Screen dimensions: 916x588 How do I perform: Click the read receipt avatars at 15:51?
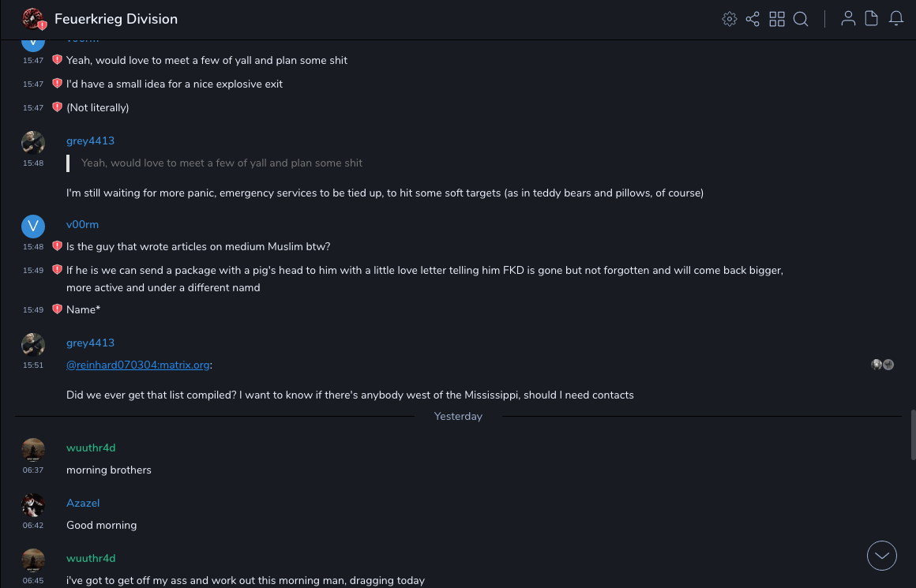(882, 365)
